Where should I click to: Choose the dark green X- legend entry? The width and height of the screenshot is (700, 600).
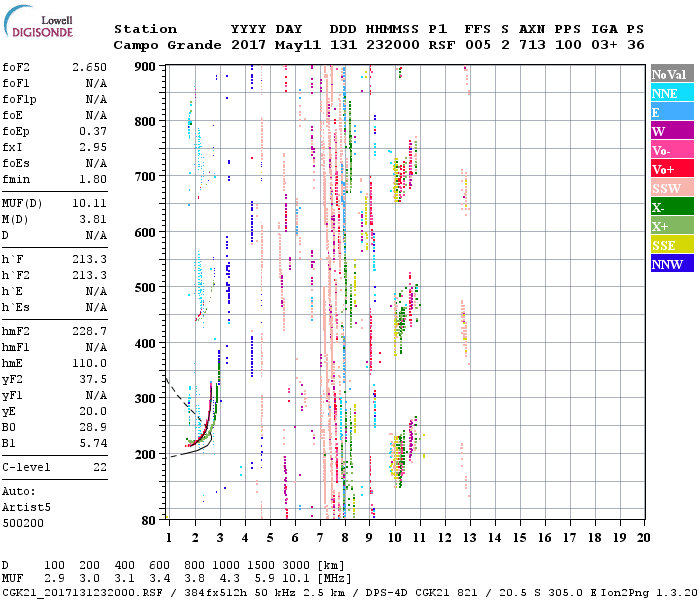click(x=669, y=207)
